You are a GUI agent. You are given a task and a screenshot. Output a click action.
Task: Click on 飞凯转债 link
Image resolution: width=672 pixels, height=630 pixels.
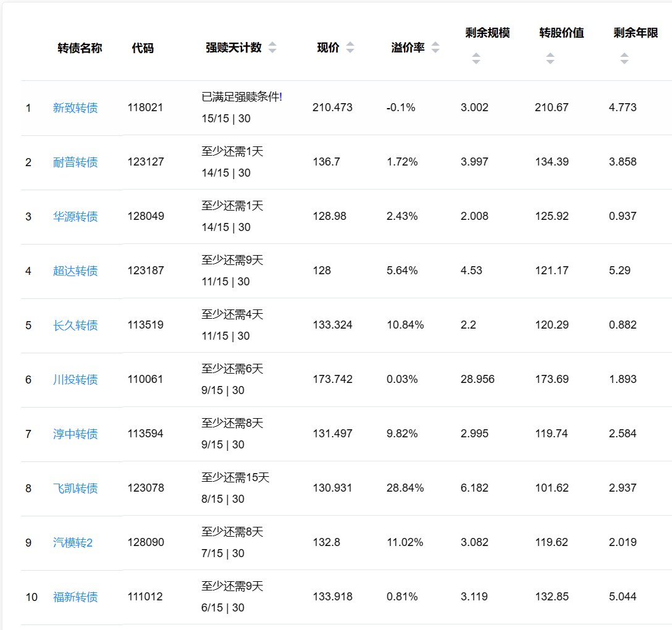tap(75, 489)
